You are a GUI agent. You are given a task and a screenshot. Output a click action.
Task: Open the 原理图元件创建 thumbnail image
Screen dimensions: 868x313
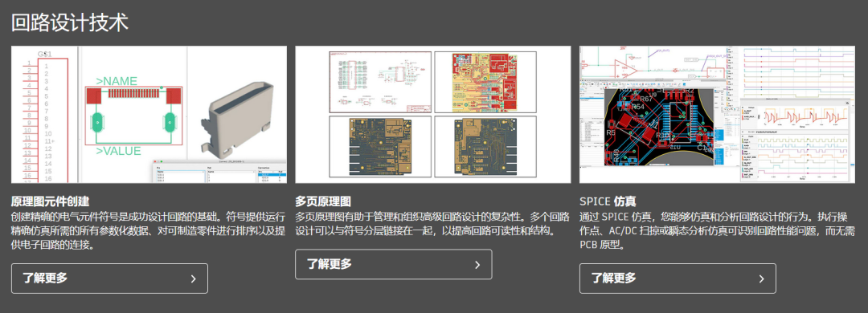tap(149, 115)
